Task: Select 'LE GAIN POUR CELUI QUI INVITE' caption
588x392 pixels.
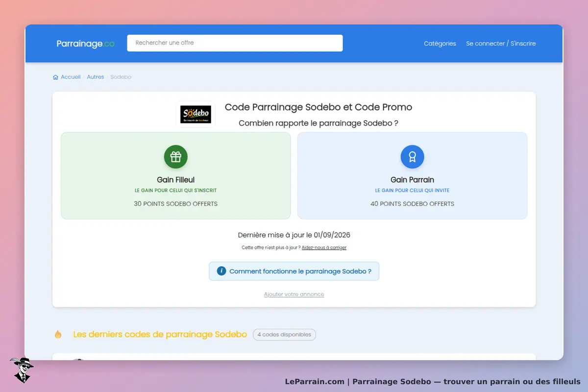Action: pos(412,191)
